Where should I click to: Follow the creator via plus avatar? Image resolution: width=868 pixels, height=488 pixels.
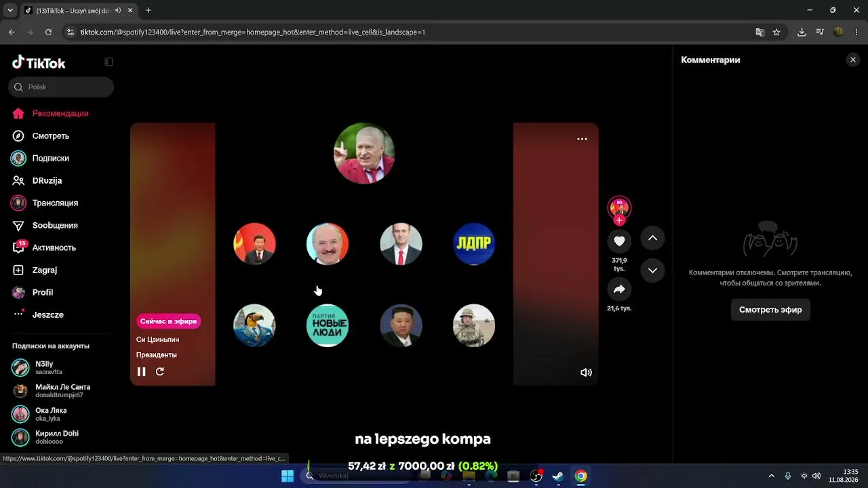pos(619,220)
